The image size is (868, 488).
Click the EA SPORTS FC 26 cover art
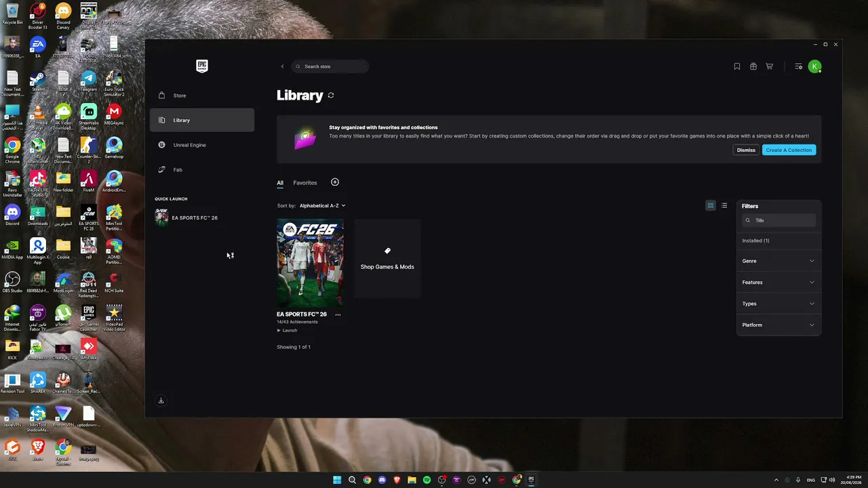(x=310, y=262)
